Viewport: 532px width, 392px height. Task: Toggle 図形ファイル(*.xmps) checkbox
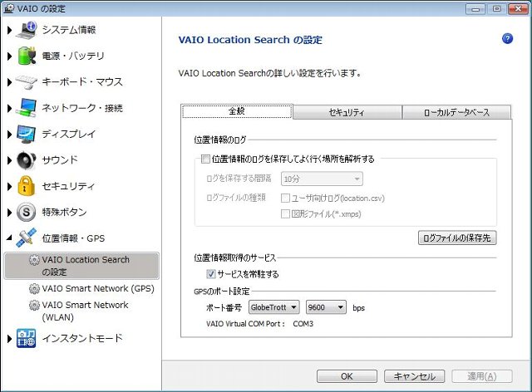pyautogui.click(x=285, y=214)
